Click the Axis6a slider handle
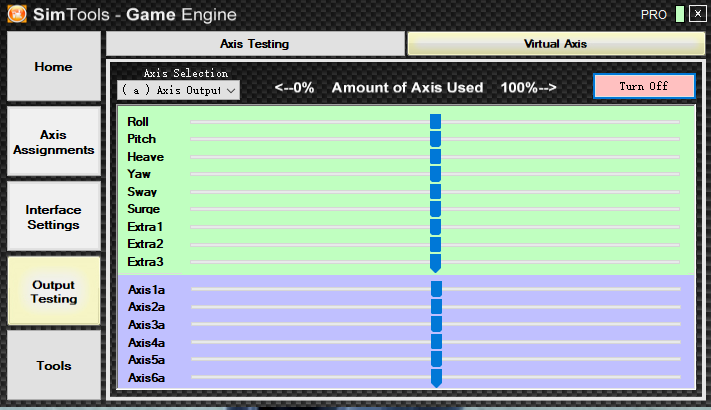711x410 pixels. tap(436, 378)
